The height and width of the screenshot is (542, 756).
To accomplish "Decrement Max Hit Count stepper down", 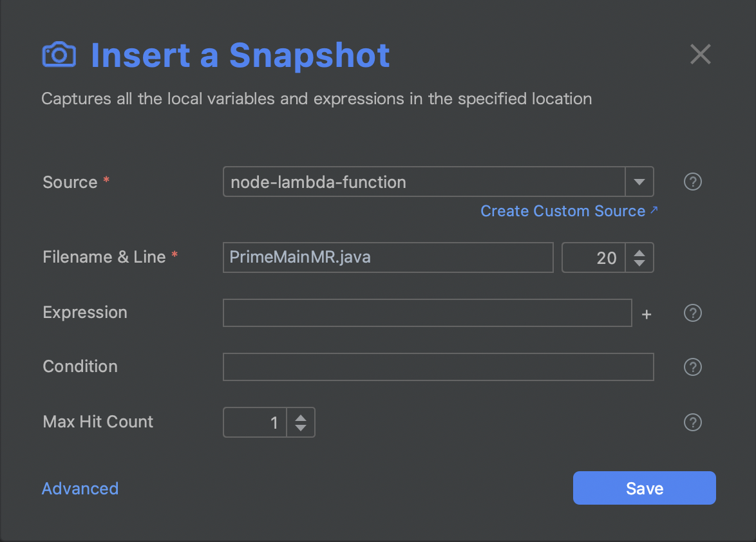I will tap(300, 428).
